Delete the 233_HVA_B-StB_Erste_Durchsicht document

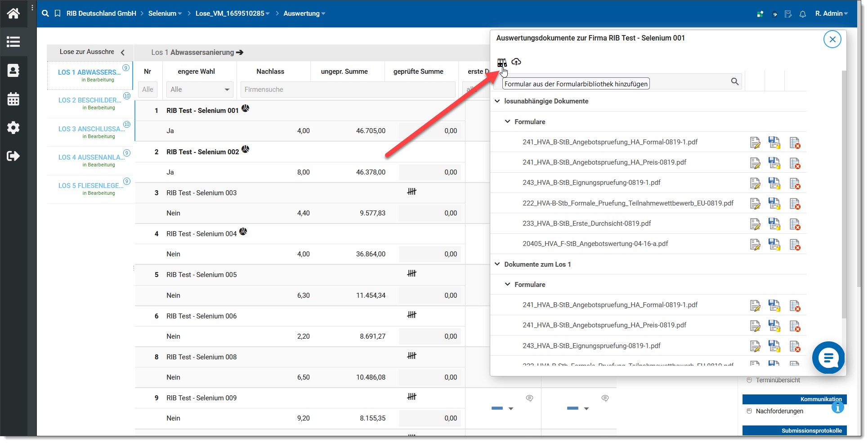click(795, 224)
